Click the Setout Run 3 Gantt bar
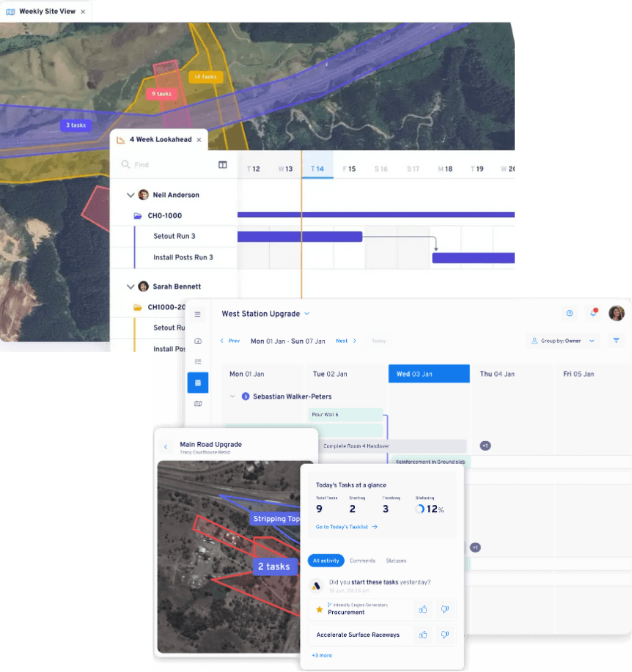 pyautogui.click(x=301, y=237)
